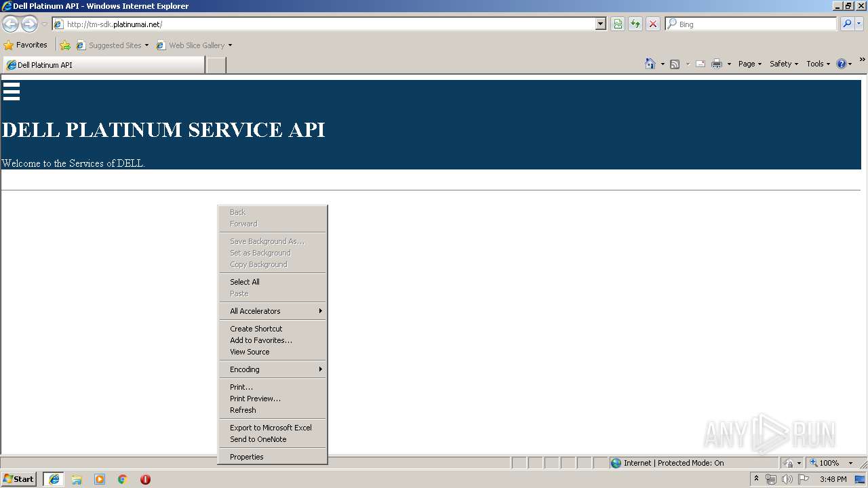Viewport: 868px width, 488px height.
Task: Show hidden tray icons arrow
Action: click(x=756, y=479)
